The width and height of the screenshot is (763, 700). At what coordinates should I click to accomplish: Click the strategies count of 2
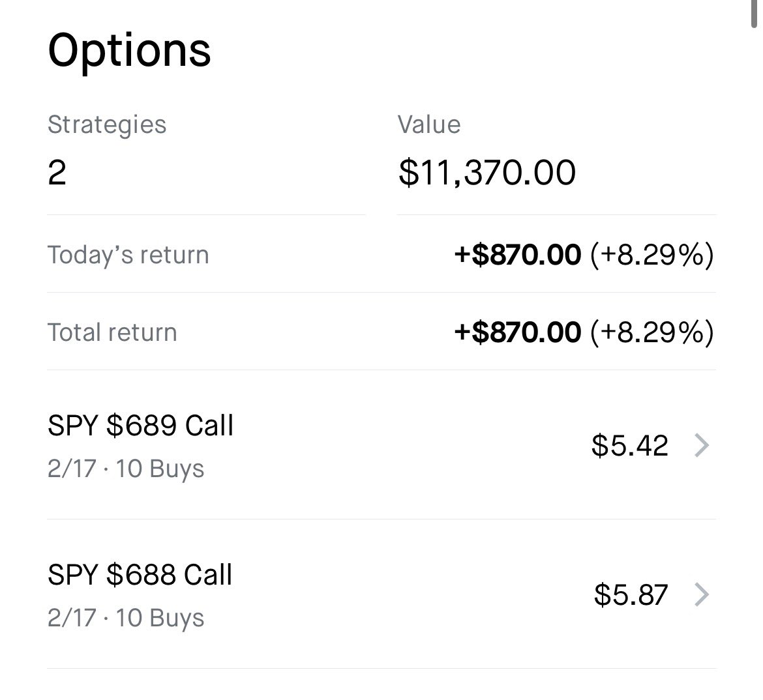pyautogui.click(x=57, y=173)
